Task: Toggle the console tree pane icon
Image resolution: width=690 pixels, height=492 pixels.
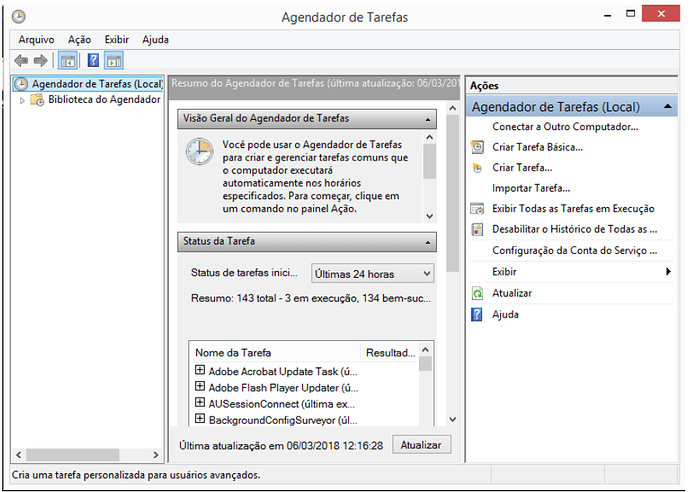Action: 67,61
